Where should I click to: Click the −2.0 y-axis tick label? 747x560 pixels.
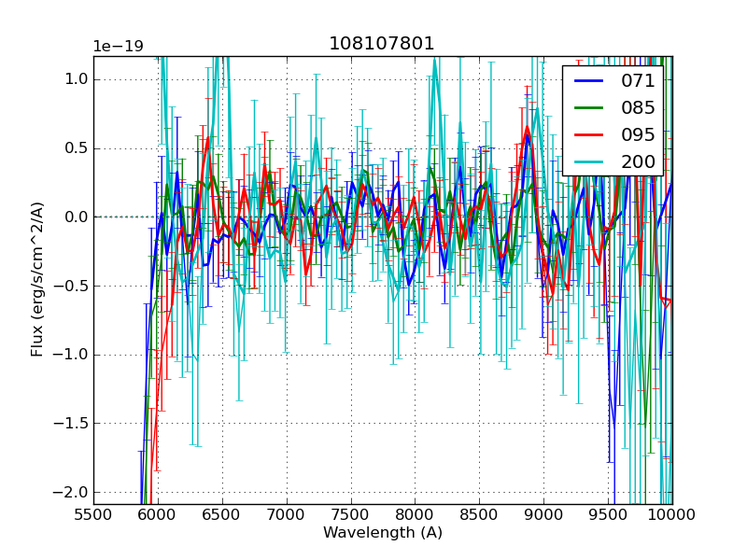[71, 492]
